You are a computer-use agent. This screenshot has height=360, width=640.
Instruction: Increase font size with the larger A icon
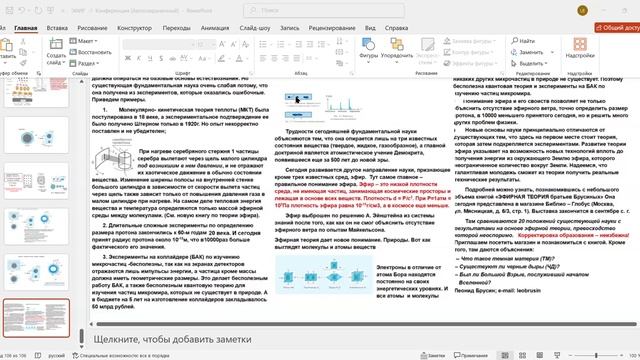[x=222, y=44]
